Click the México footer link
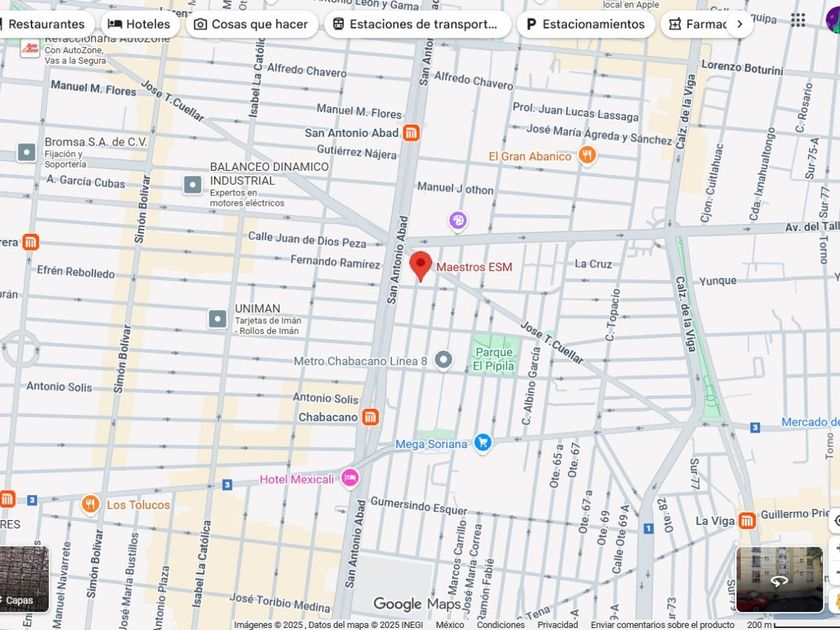This screenshot has height=630, width=840. point(449,625)
